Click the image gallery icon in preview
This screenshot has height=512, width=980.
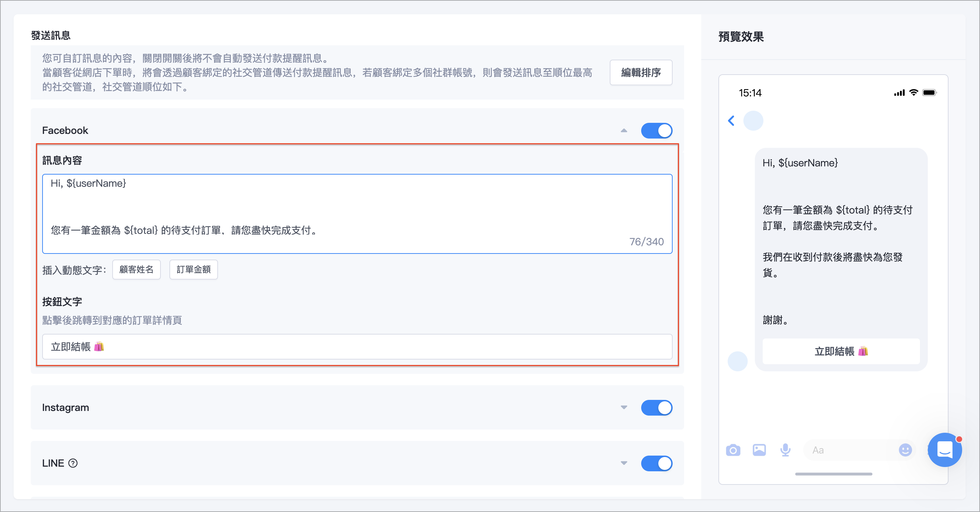759,451
